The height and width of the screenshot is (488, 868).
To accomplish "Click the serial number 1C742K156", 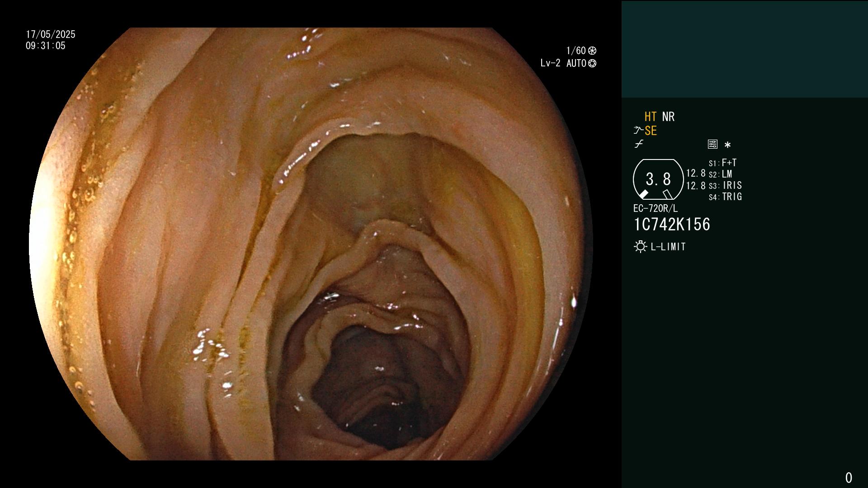I will (x=672, y=225).
